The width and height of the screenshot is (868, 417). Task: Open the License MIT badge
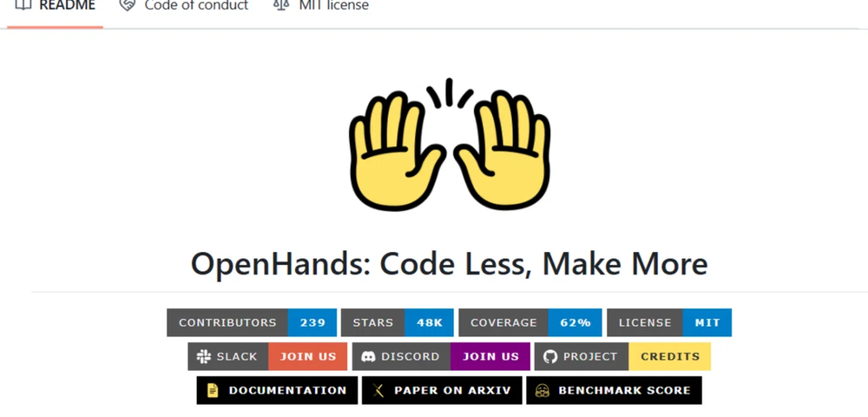(669, 322)
